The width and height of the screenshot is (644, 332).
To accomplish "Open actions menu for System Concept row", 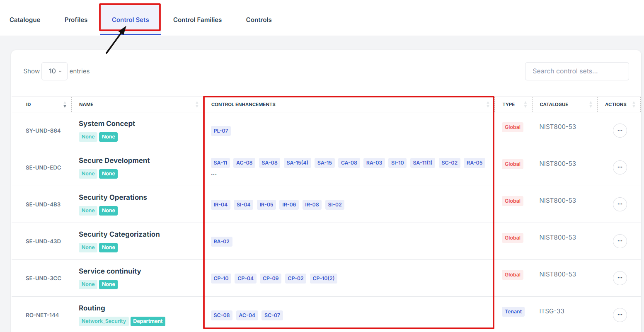I will [620, 131].
